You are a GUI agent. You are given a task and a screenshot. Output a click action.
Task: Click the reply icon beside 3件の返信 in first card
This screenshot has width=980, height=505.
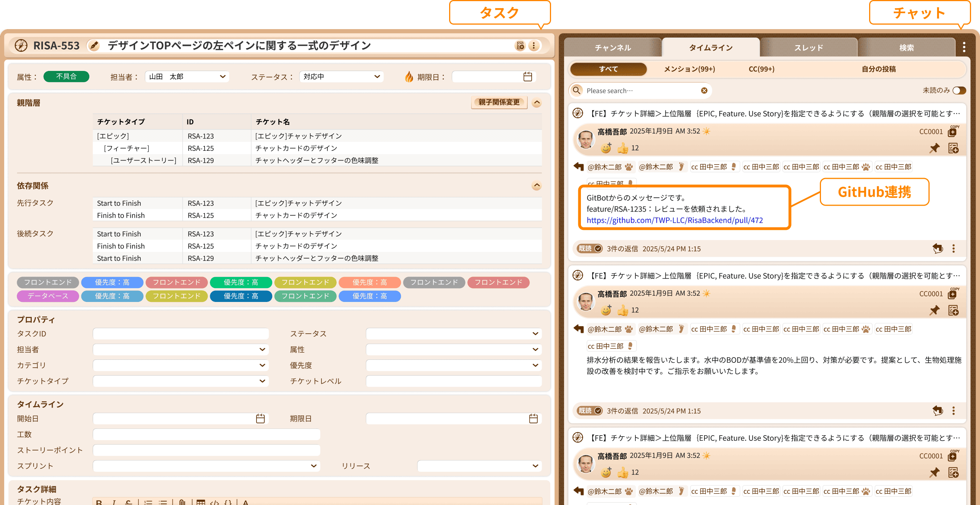(937, 249)
